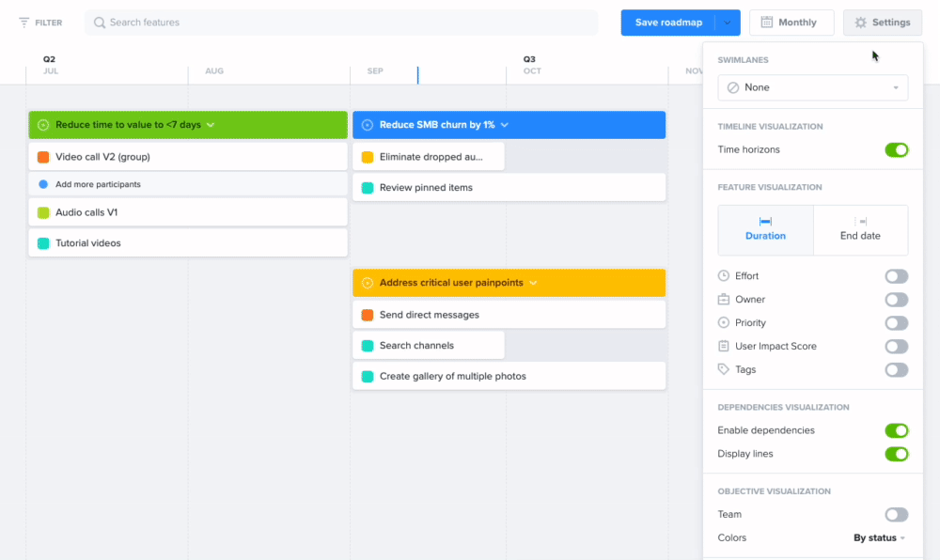Collapse the Address critical user painpoints chevron

[533, 283]
